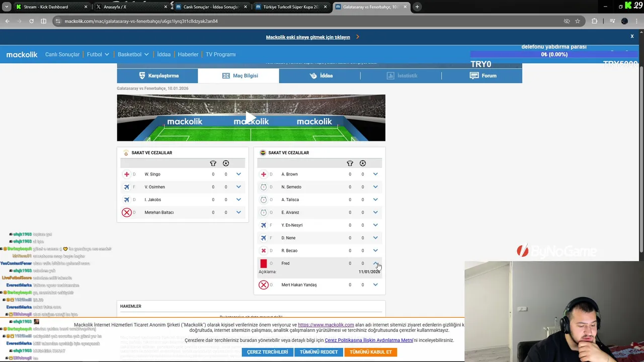Switch to Stream - Kick Dashboard tab
The width and height of the screenshot is (644, 362).
click(x=52, y=7)
